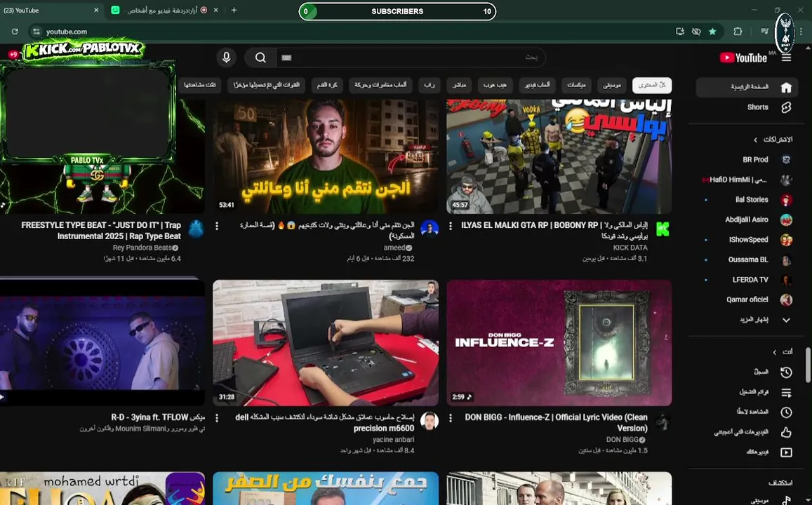Open the DON BIGG Influence-Z thumbnail

(559, 342)
